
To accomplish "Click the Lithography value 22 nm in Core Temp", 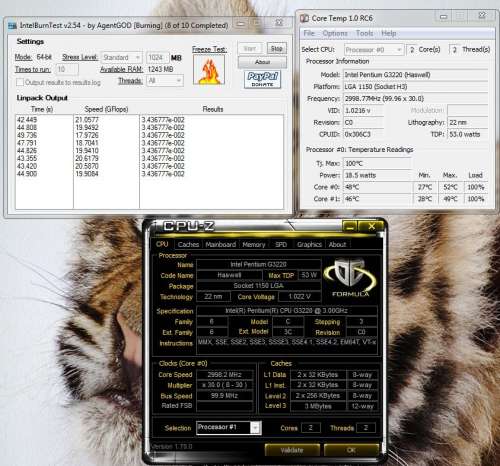I will (468, 122).
